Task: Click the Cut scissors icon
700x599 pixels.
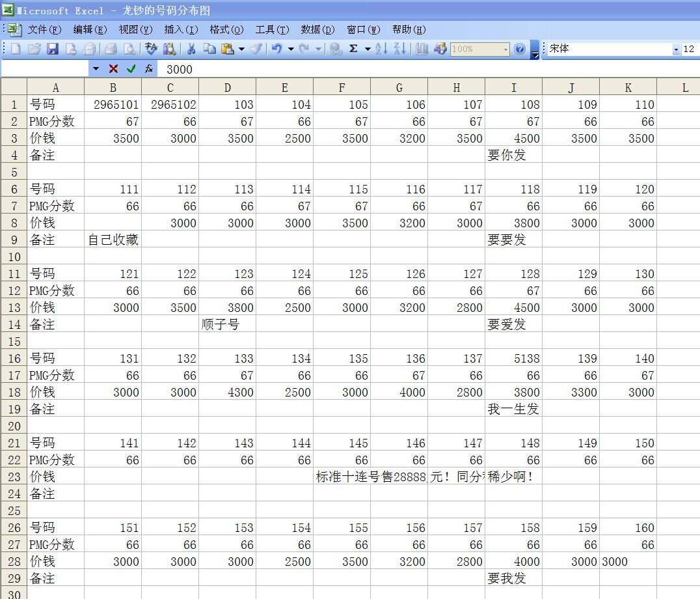Action: pyautogui.click(x=191, y=49)
